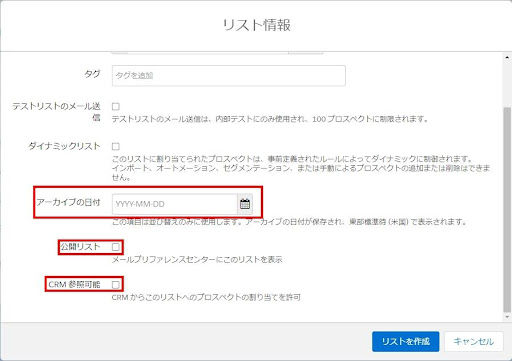
Task: Click the リストを作成 button
Action: [x=405, y=341]
